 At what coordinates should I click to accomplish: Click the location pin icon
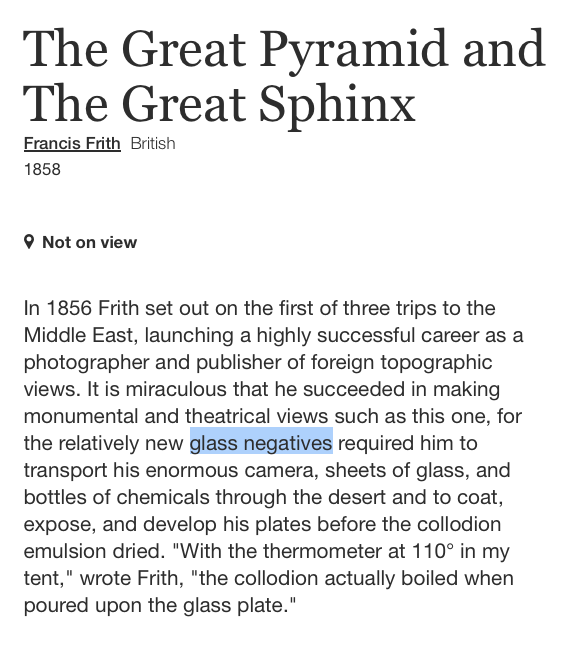(29, 242)
